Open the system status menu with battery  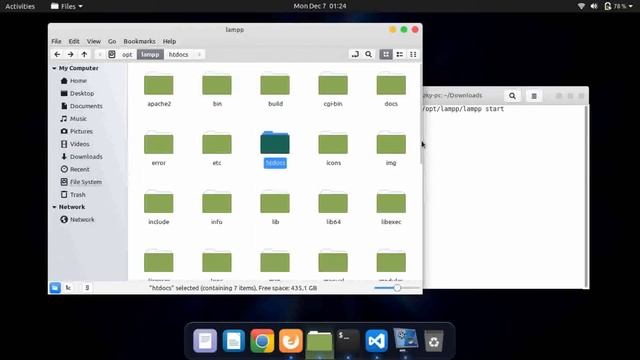(x=619, y=6)
